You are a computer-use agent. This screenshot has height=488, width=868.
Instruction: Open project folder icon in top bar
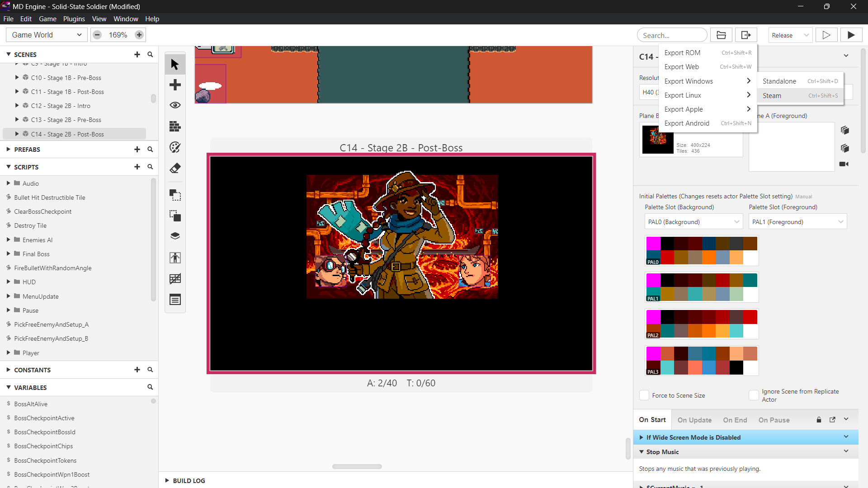tap(721, 35)
